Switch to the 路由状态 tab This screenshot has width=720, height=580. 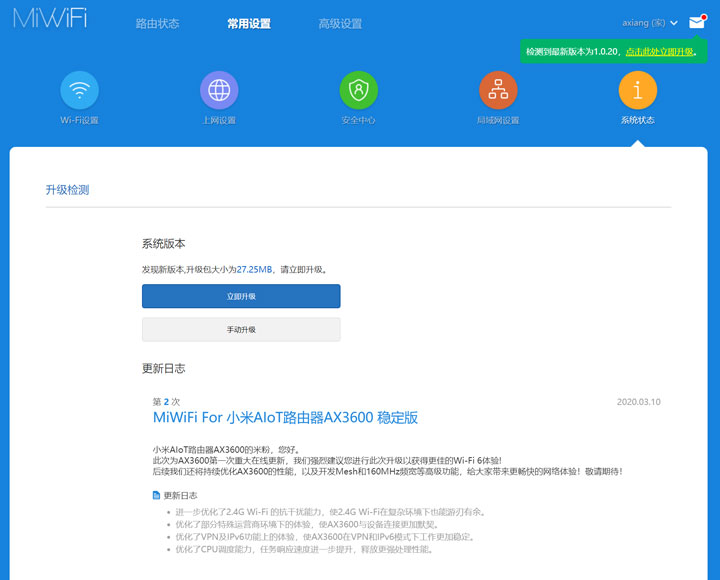click(158, 23)
